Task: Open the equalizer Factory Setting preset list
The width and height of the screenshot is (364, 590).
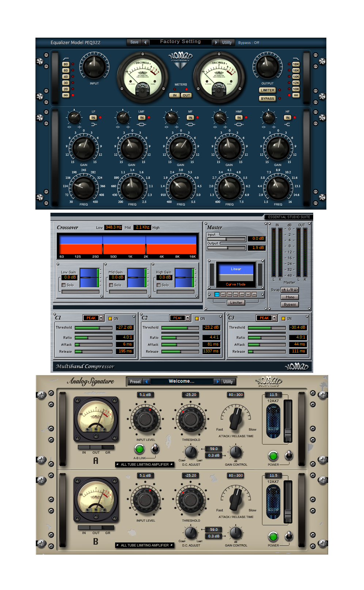Action: [x=181, y=42]
